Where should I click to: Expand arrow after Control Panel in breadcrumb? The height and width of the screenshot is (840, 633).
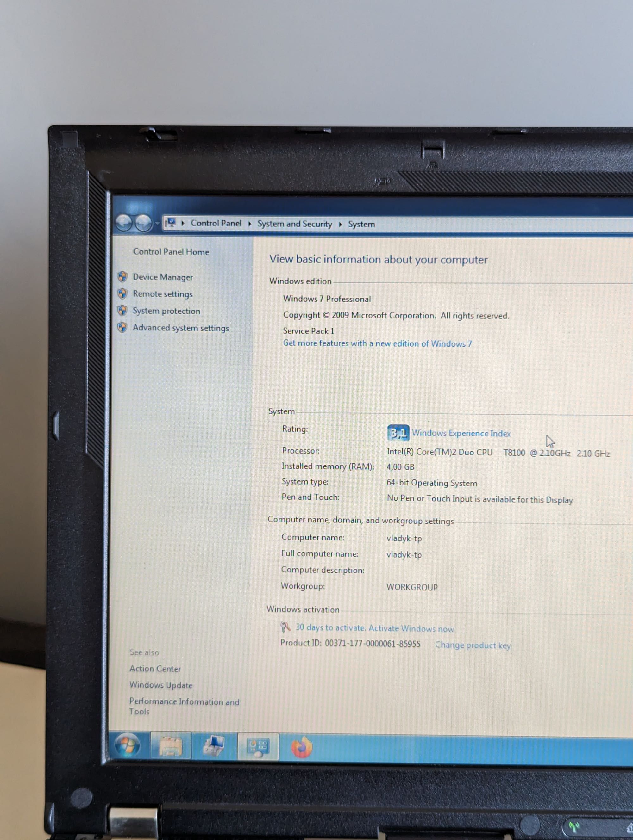(x=250, y=224)
